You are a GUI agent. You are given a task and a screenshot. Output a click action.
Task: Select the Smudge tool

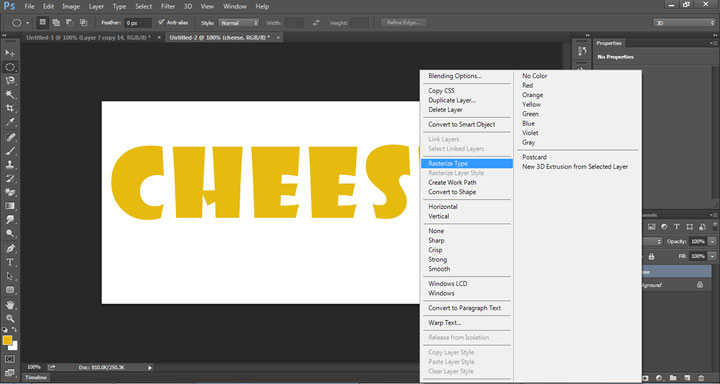point(10,220)
